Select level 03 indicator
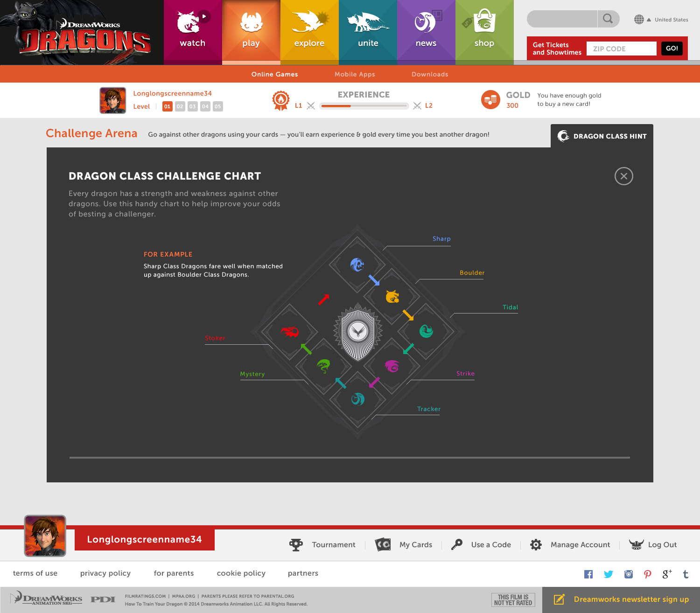Viewport: 700px width, 613px height. 192,106
